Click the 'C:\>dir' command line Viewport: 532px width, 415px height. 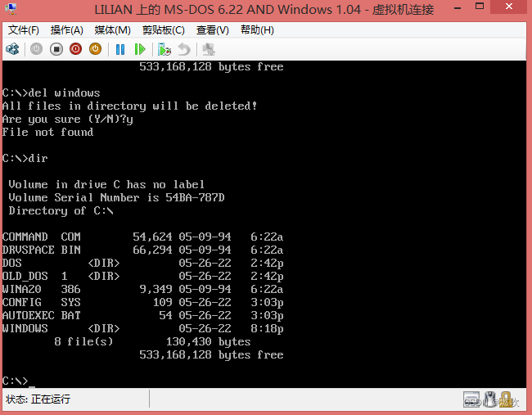point(25,158)
